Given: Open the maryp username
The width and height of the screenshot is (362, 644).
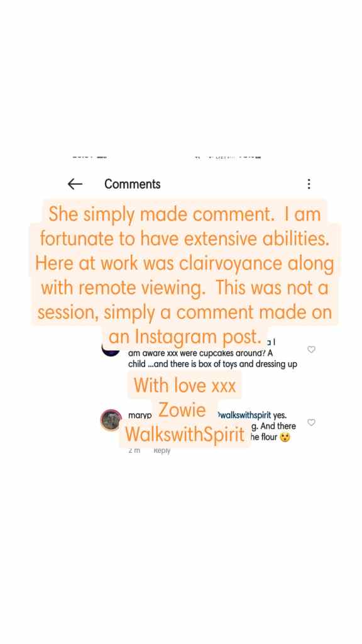Looking at the screenshot, I should [x=140, y=416].
